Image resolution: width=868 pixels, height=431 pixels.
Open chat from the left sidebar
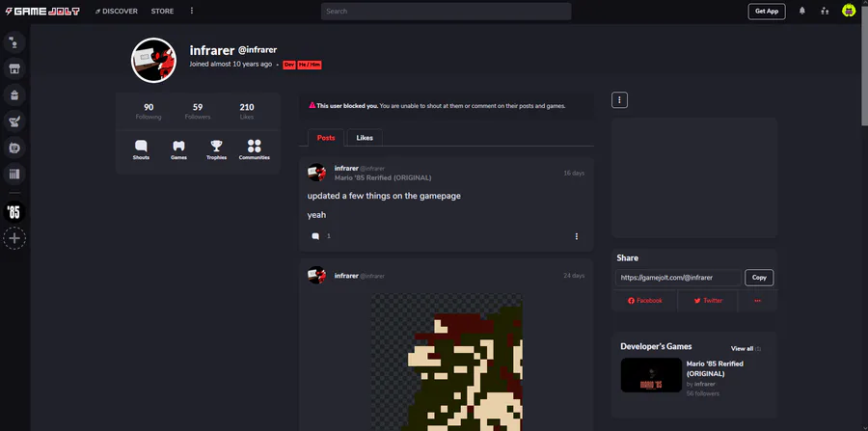(x=14, y=42)
